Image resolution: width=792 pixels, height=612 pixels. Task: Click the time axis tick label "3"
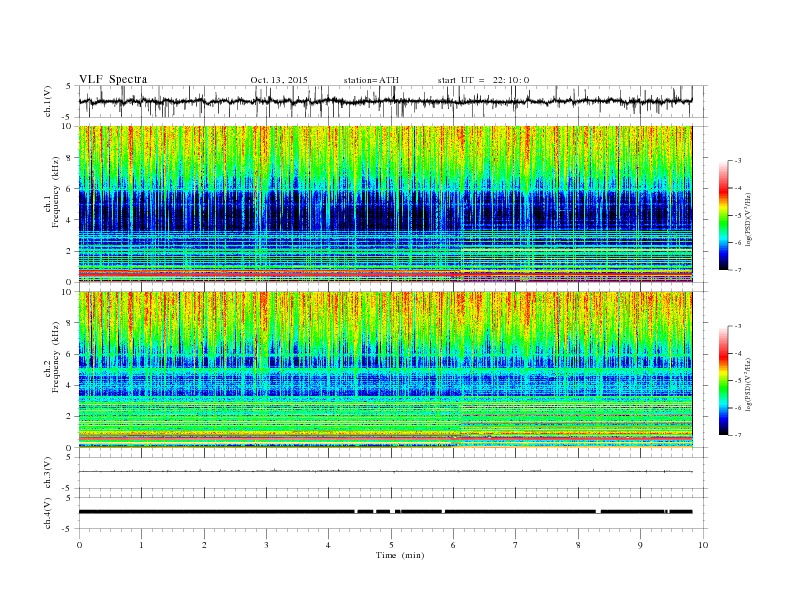click(266, 545)
